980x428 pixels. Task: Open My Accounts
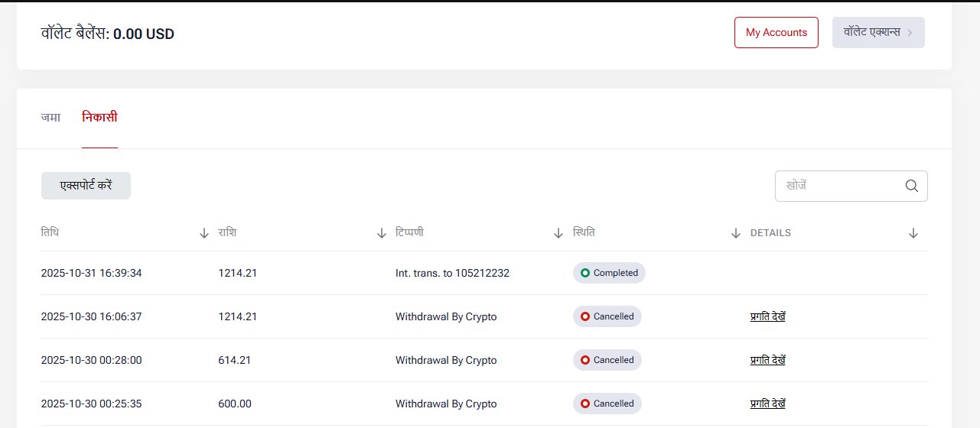[x=776, y=32]
